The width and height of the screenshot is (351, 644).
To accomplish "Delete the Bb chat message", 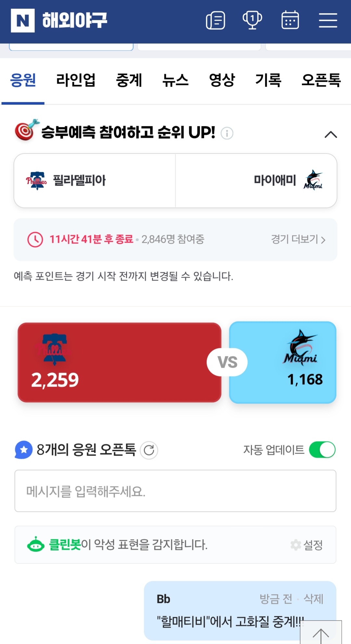I will click(313, 599).
